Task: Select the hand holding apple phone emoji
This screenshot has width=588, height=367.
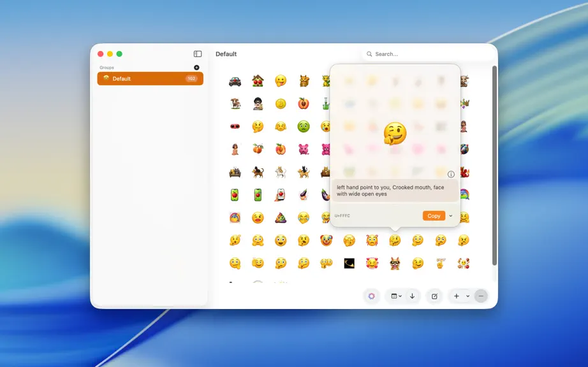Action: [281, 195]
